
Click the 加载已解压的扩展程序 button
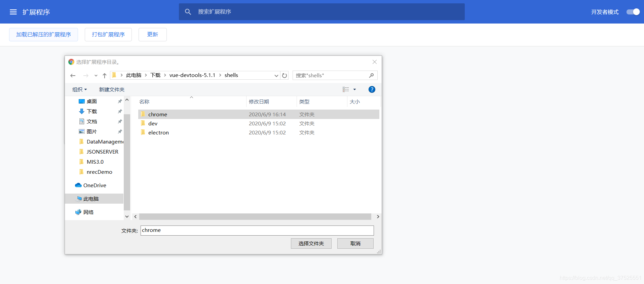click(43, 35)
